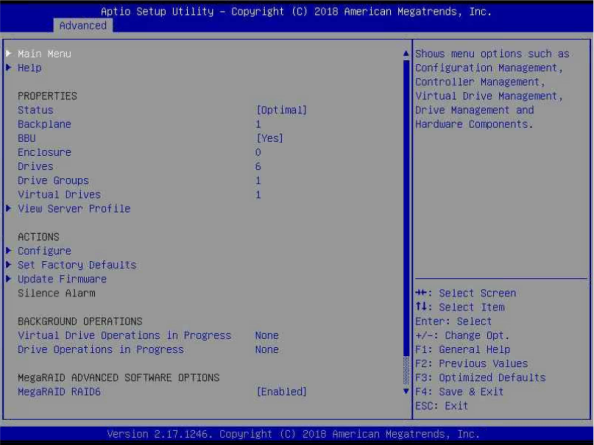
Task: Click the scrollbar up arrow
Action: pyautogui.click(x=406, y=53)
